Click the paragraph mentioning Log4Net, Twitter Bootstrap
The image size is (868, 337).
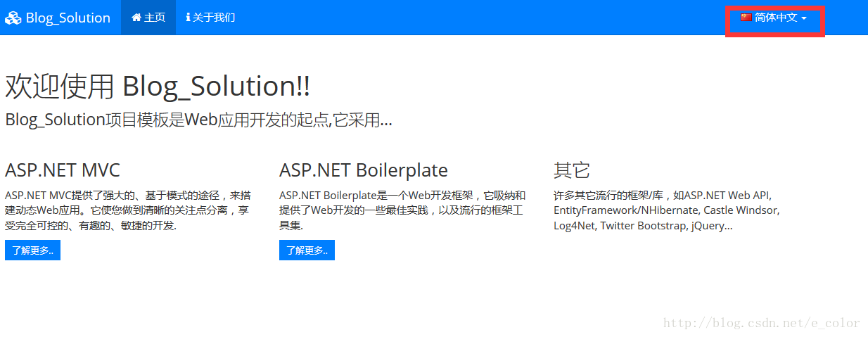tap(667, 210)
